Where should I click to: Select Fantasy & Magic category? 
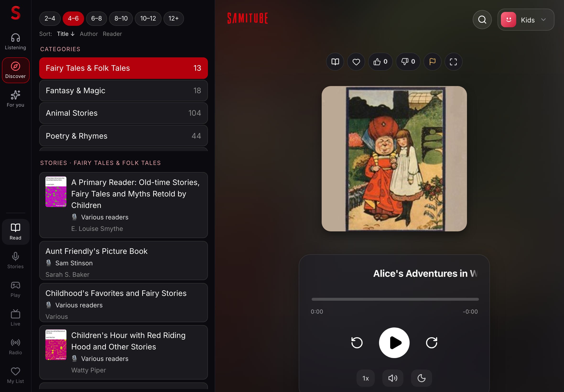coord(124,91)
